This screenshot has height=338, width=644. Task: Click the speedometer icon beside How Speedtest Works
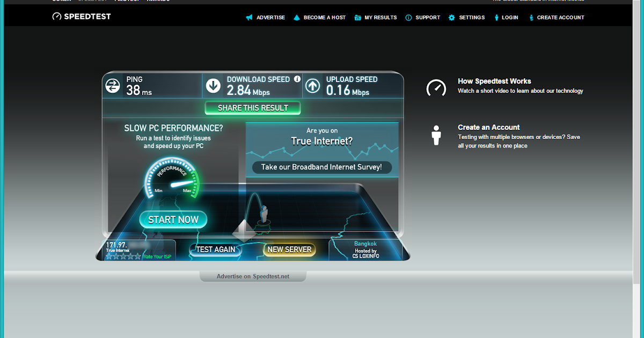pos(436,87)
